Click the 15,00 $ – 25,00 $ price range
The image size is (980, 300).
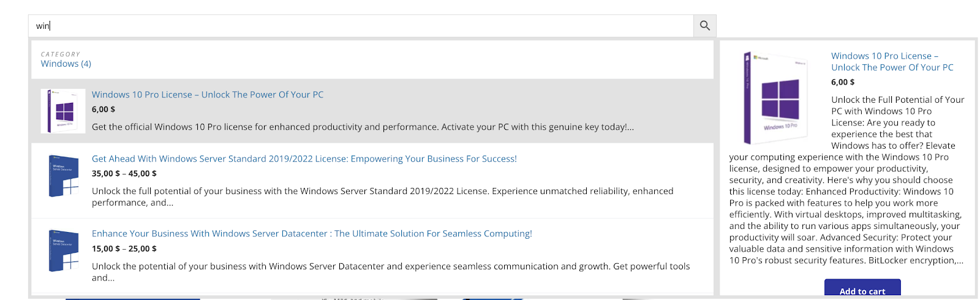[x=124, y=249]
